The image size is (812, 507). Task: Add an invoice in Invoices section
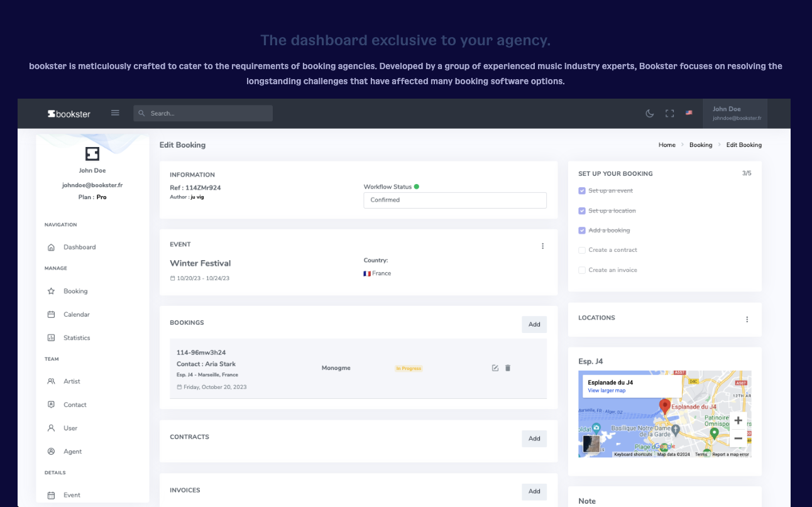pos(534,491)
